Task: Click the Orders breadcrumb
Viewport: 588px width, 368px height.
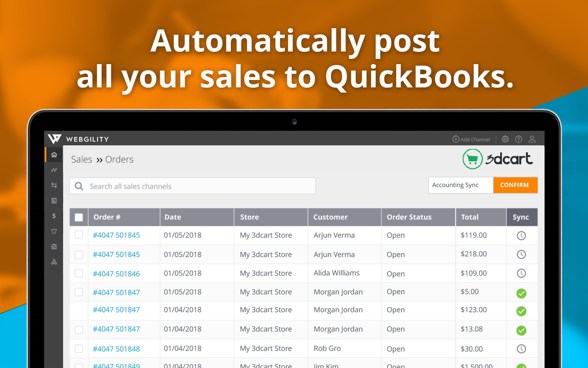Action: [x=119, y=159]
